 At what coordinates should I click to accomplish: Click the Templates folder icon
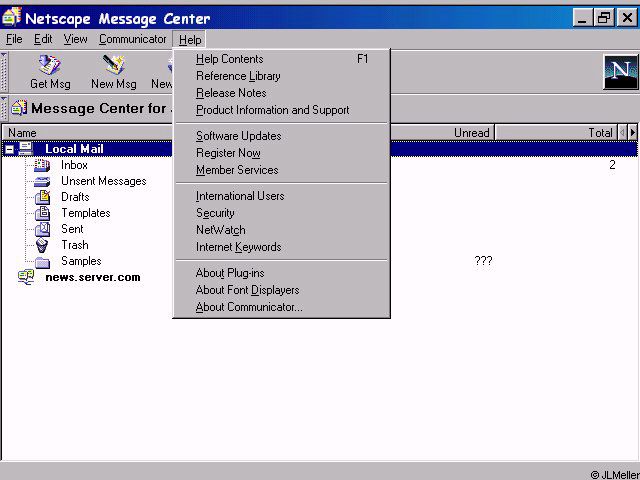coord(42,213)
